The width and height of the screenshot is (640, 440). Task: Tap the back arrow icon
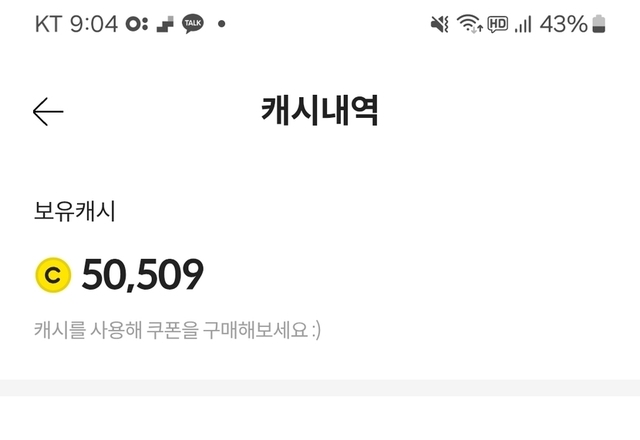[x=48, y=112]
